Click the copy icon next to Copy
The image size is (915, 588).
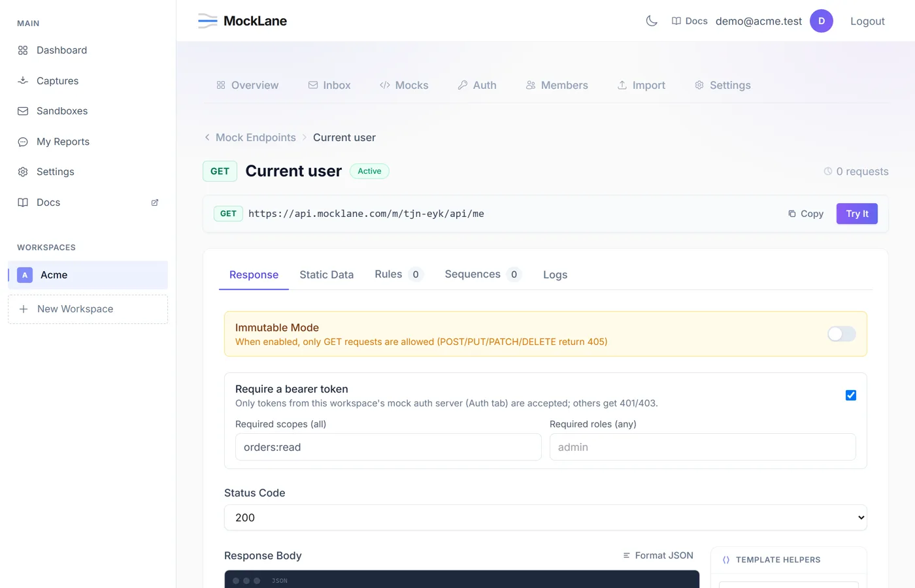792,214
